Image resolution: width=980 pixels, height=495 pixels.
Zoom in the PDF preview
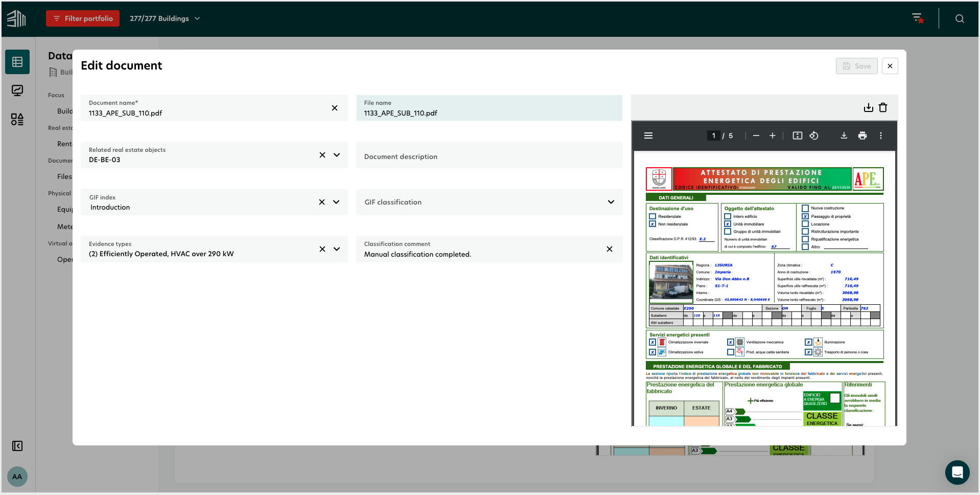(x=773, y=136)
